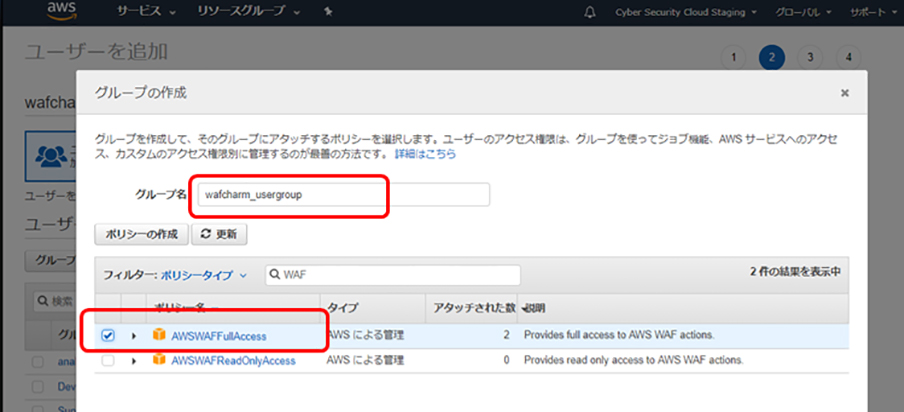
Task: Click the グループ名 input field
Action: 340,195
